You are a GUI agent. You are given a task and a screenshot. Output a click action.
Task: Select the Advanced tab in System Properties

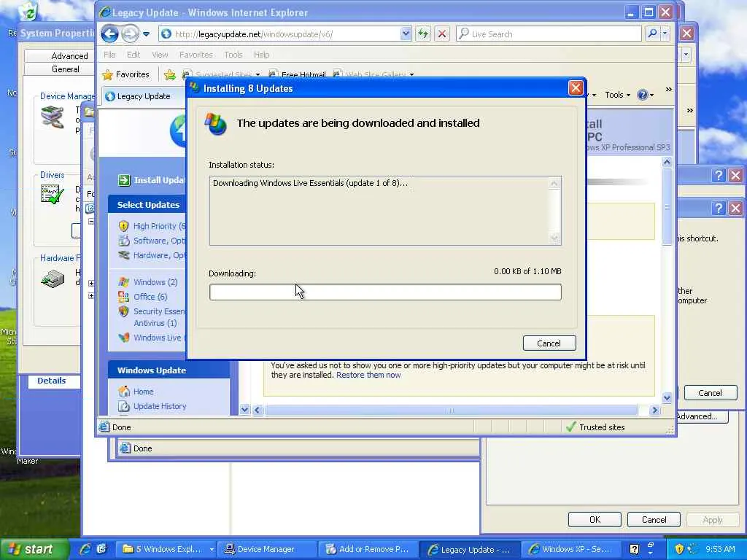pyautogui.click(x=69, y=56)
